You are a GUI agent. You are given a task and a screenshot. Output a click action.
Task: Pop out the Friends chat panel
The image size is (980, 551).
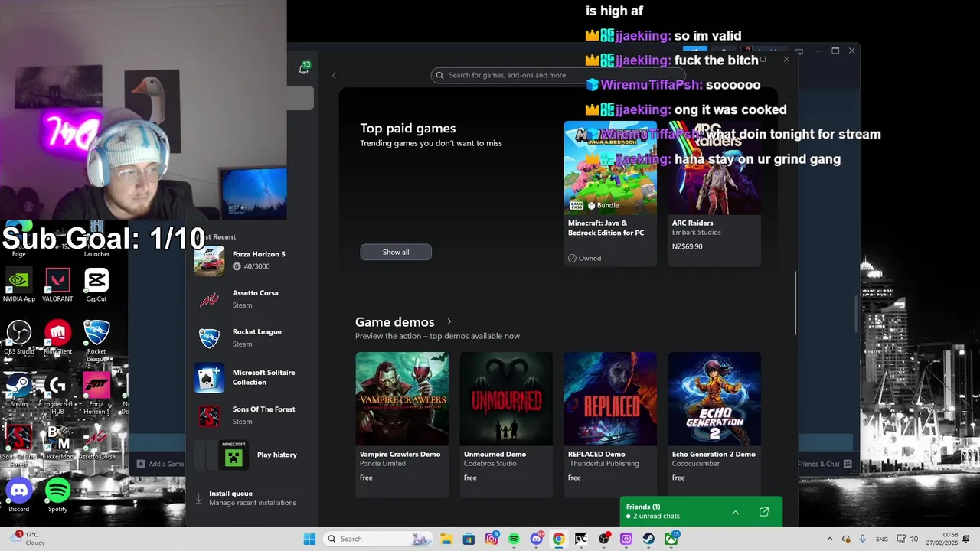point(763,512)
